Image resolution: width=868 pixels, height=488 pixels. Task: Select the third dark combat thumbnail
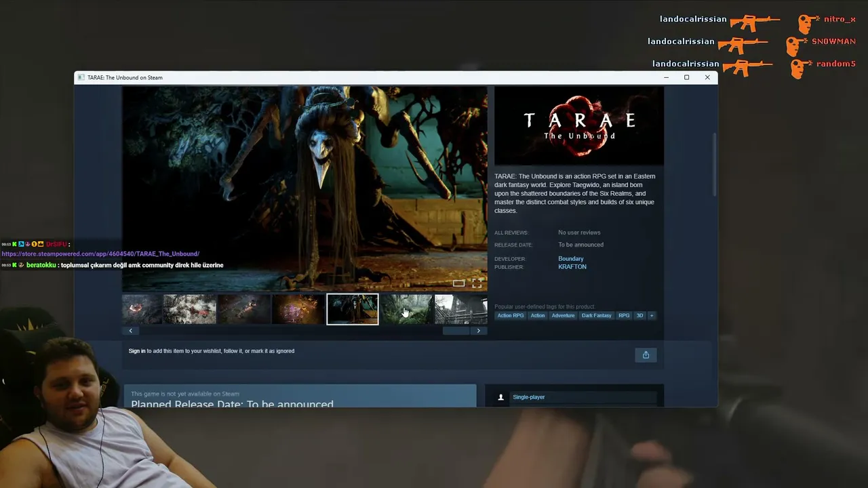click(x=244, y=309)
